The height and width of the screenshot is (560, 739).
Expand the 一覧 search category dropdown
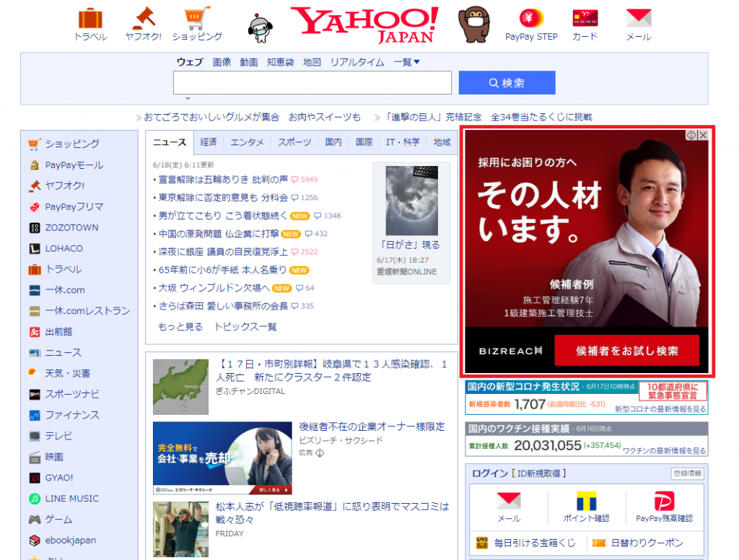tap(406, 62)
